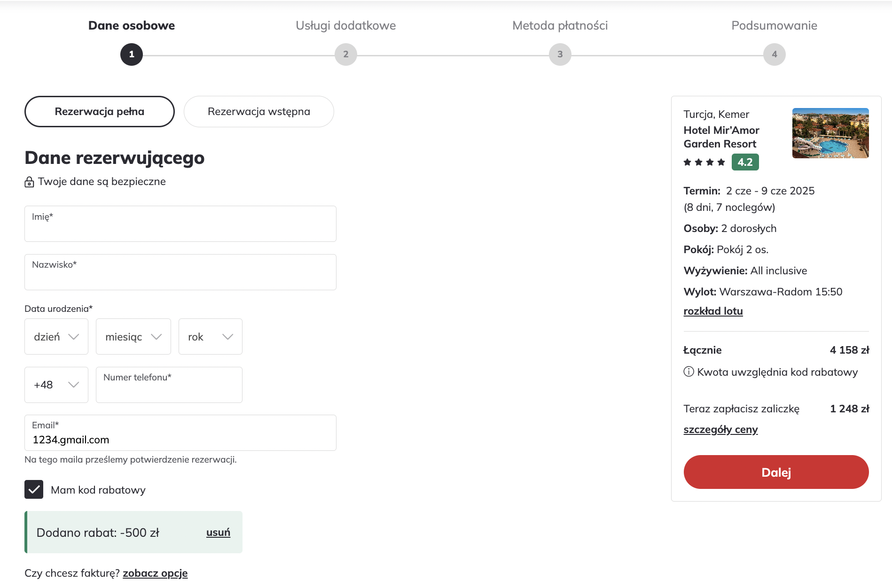
Task: Click the green 4.2 rating badge
Action: 745,162
